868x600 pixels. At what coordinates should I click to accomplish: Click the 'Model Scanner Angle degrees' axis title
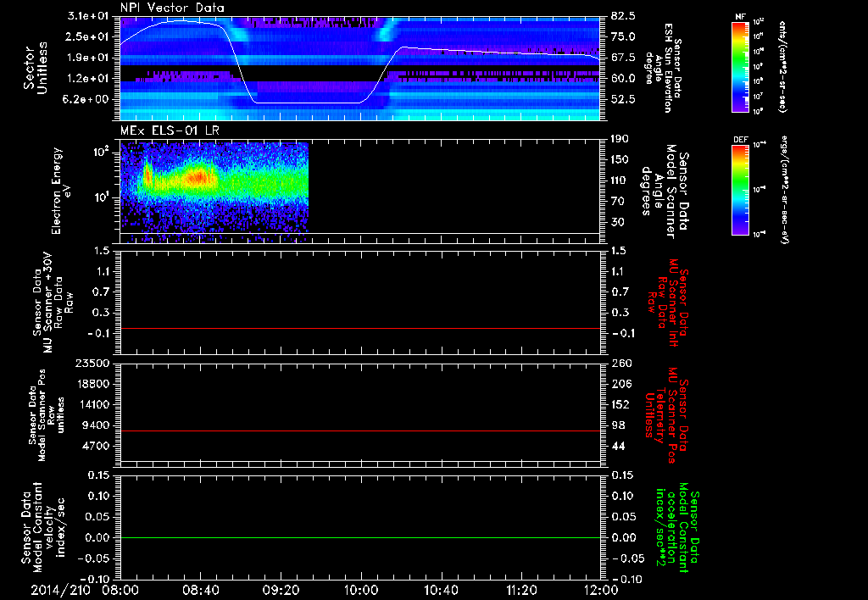coord(665,192)
